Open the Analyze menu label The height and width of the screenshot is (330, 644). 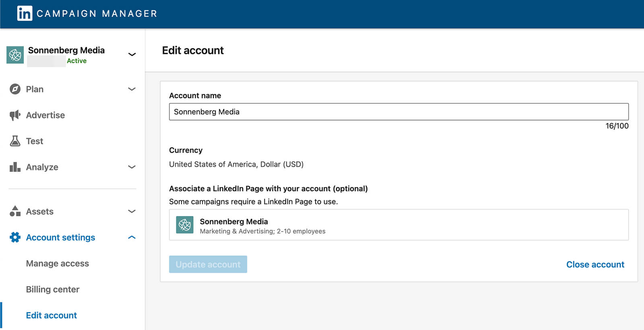42,167
